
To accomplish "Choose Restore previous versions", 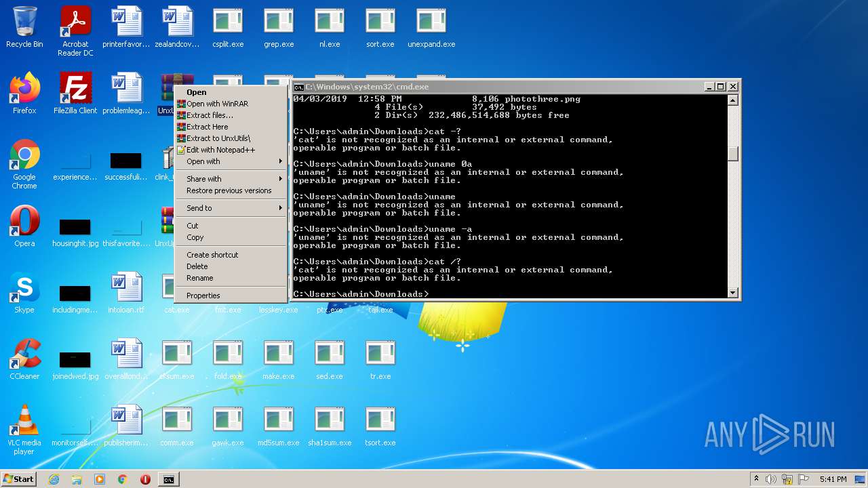I will 231,190.
